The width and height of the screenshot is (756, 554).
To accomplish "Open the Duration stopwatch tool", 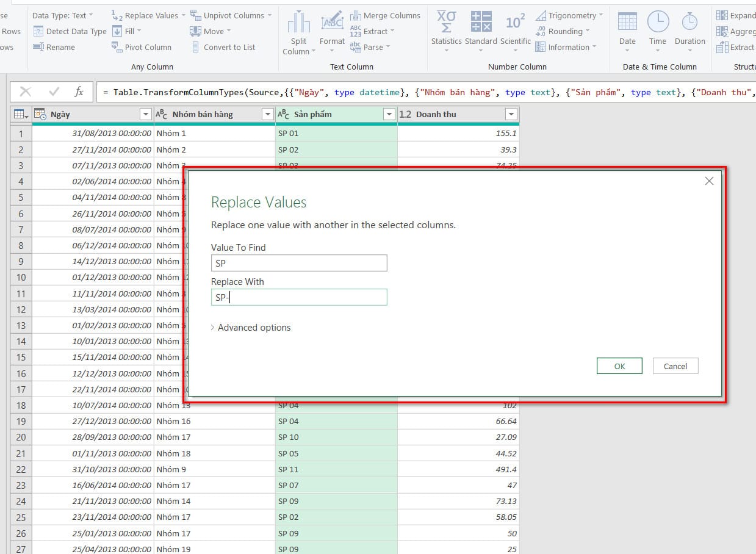I will (x=689, y=22).
